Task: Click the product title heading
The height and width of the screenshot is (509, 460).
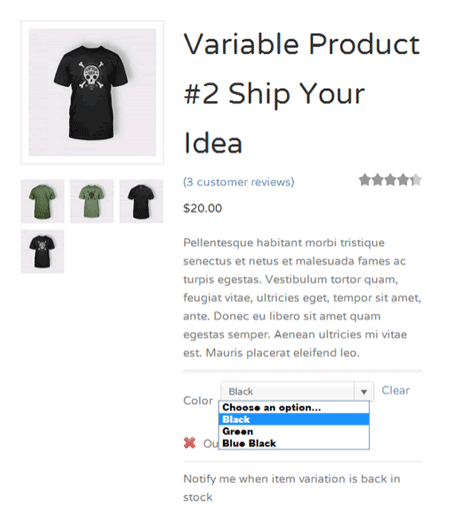Action: pyautogui.click(x=302, y=93)
